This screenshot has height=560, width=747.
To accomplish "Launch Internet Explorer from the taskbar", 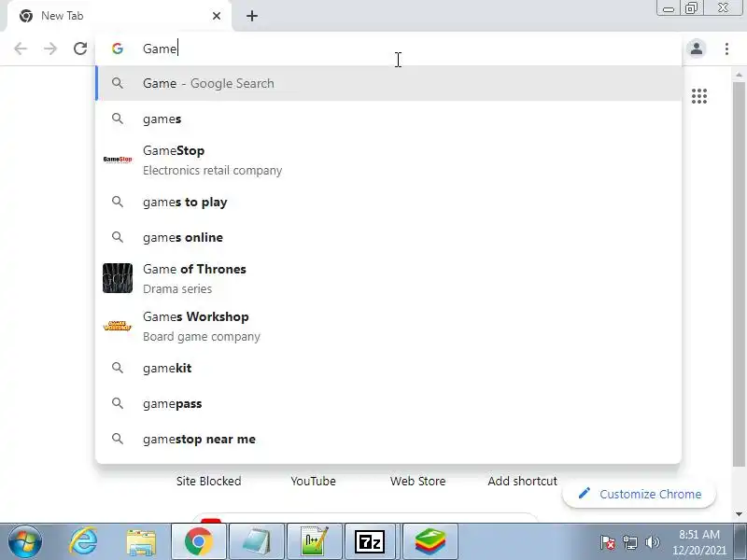I will 83,542.
